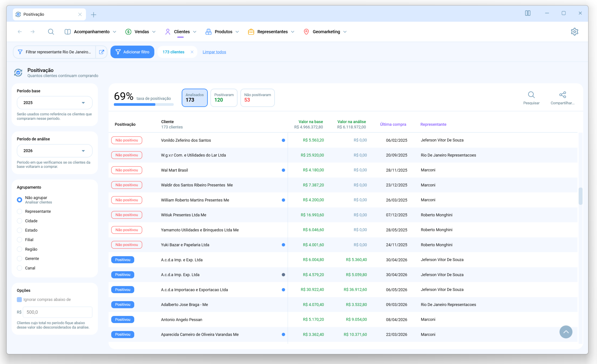The height and width of the screenshot is (364, 597).
Task: Click the split view panel icon
Action: pyautogui.click(x=528, y=13)
